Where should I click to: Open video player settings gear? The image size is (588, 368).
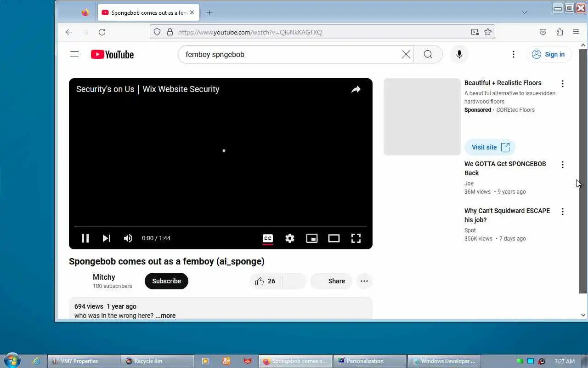290,238
